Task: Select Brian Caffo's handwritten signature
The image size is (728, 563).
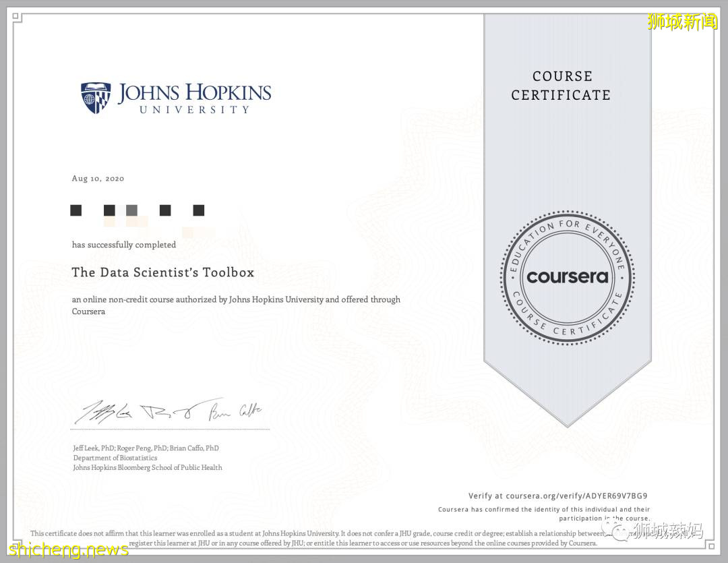Action: pyautogui.click(x=233, y=409)
